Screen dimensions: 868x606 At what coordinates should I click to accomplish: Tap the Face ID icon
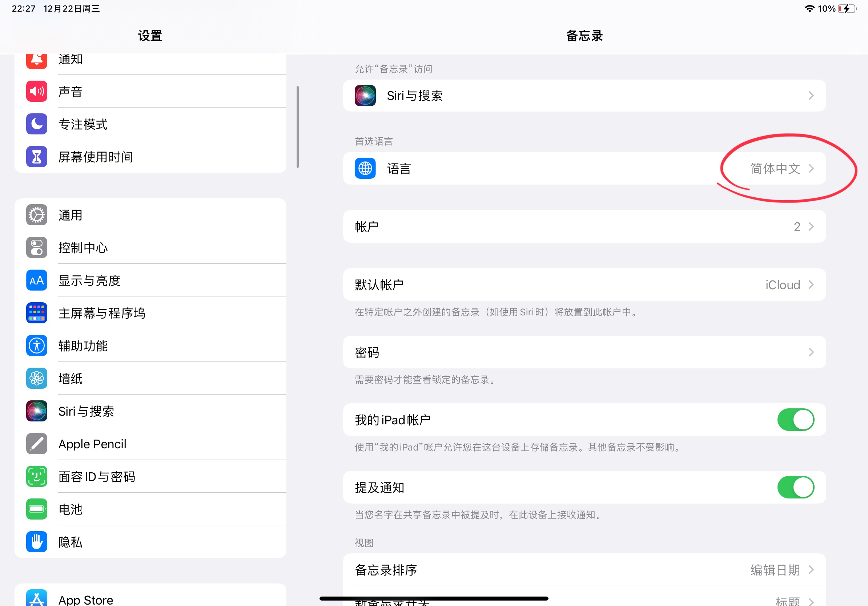pyautogui.click(x=37, y=476)
